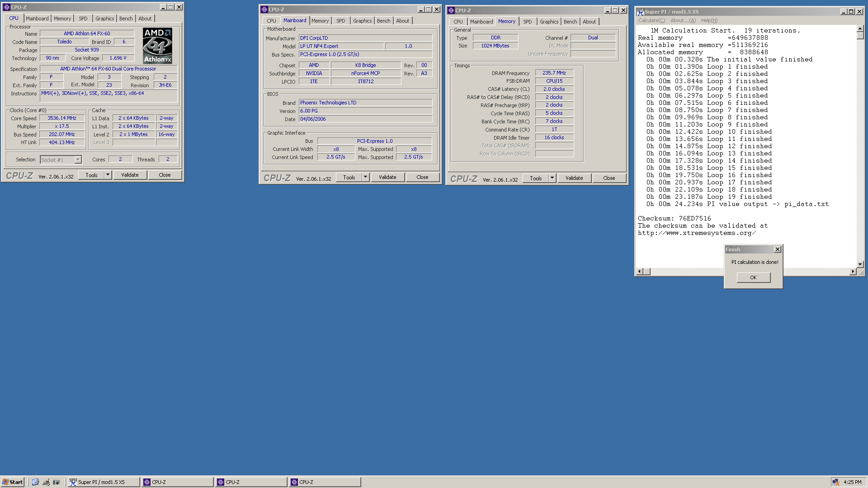Click the BIOS date 04/06/2006 field
The image size is (868, 488).
click(365, 119)
